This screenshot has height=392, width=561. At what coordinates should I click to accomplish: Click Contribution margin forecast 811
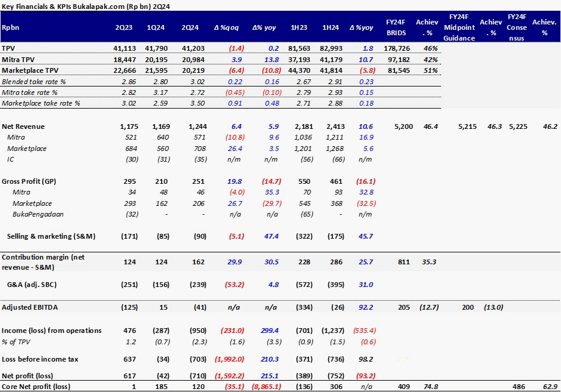tap(403, 262)
